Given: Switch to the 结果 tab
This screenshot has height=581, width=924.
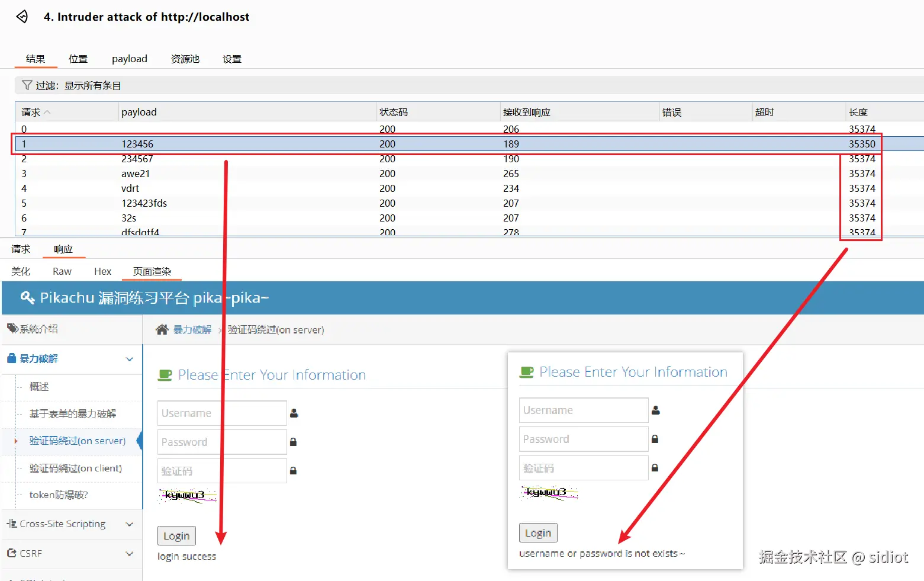Looking at the screenshot, I should (x=36, y=59).
